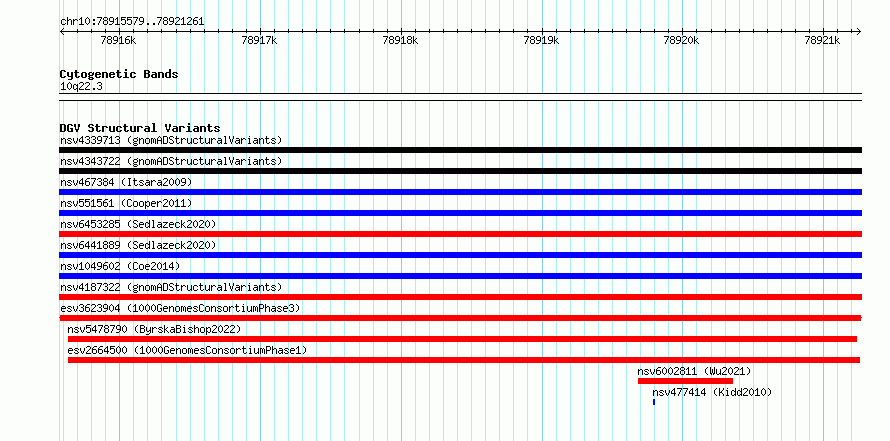Select the red bar under nsv5478790
Image resolution: width=890 pixels, height=441 pixels.
(x=462, y=339)
